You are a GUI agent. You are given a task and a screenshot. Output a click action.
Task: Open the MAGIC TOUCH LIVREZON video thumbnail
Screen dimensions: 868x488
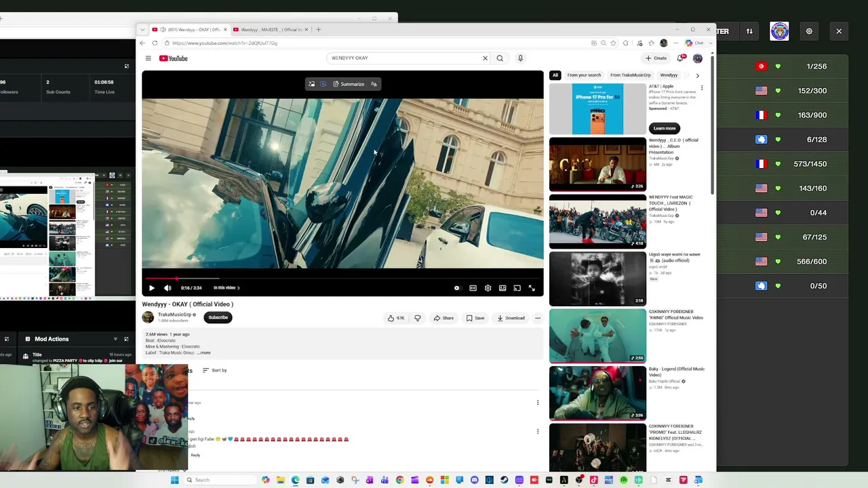click(x=597, y=221)
